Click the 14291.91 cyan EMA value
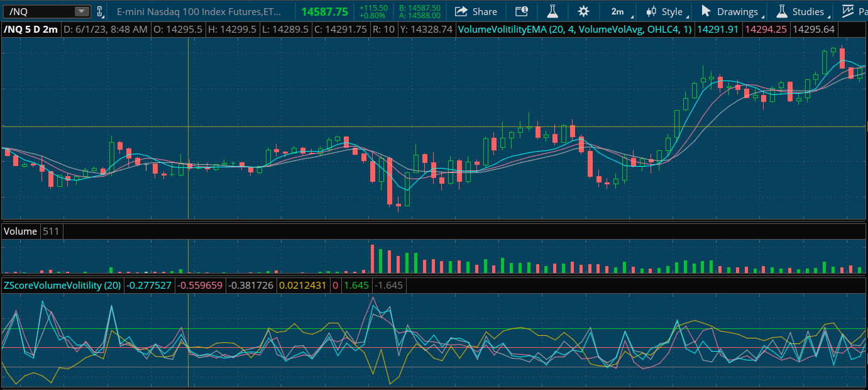Screen dimensions: 868x390 (718, 30)
